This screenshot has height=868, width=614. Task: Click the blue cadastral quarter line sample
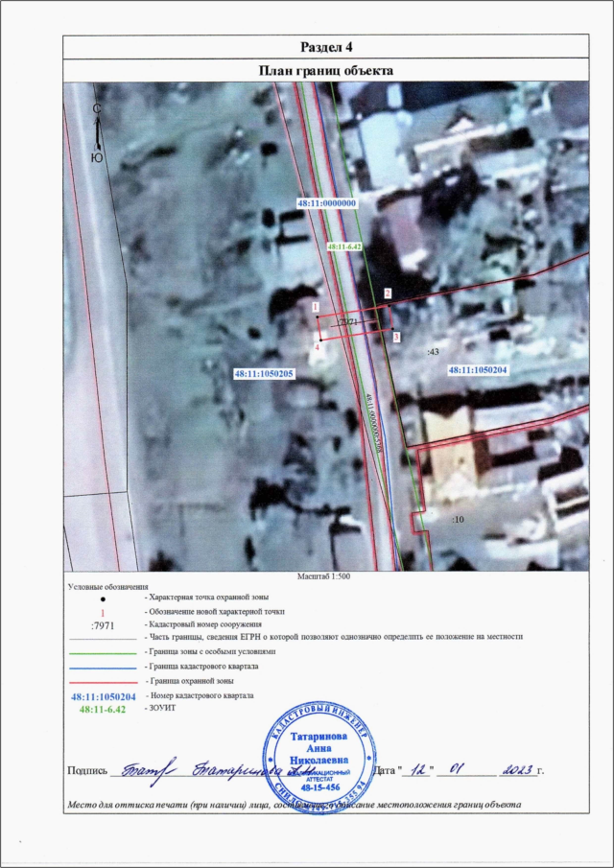pyautogui.click(x=103, y=666)
